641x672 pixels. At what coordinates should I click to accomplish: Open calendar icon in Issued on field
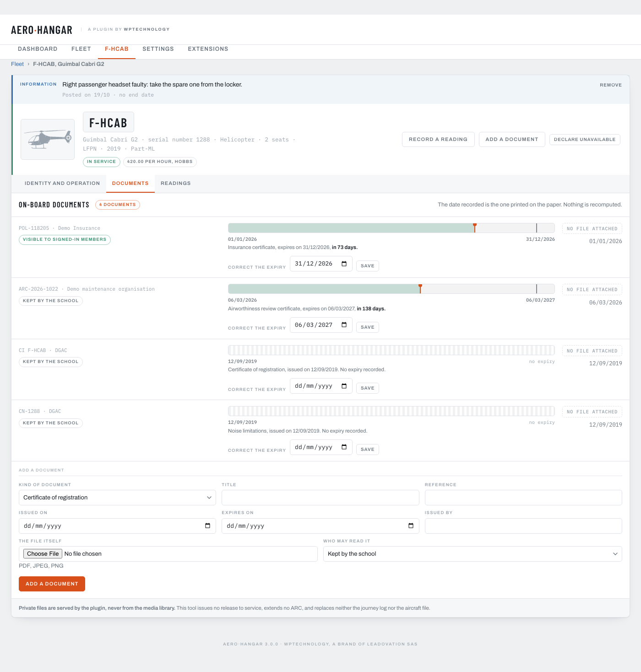[208, 526]
